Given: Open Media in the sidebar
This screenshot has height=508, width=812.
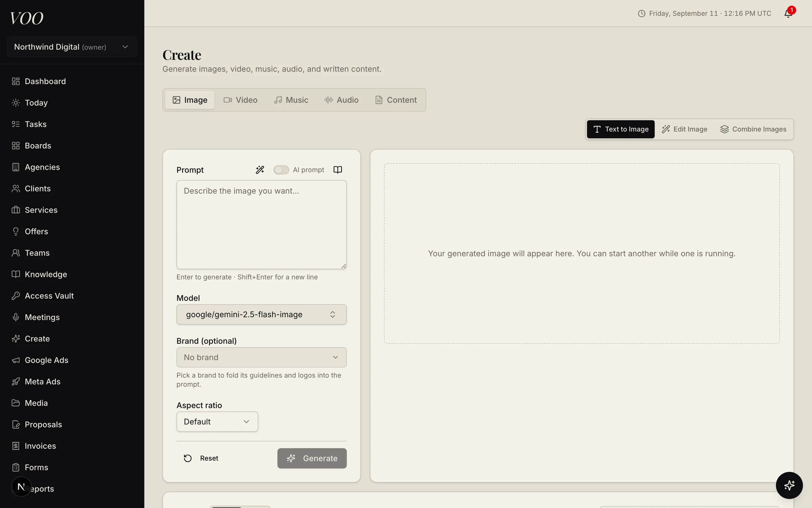Looking at the screenshot, I should coord(72,403).
